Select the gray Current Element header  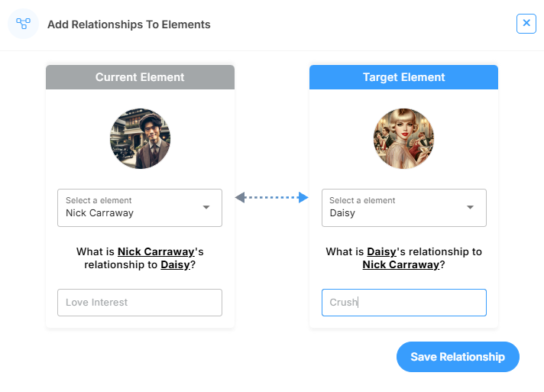pyautogui.click(x=140, y=77)
